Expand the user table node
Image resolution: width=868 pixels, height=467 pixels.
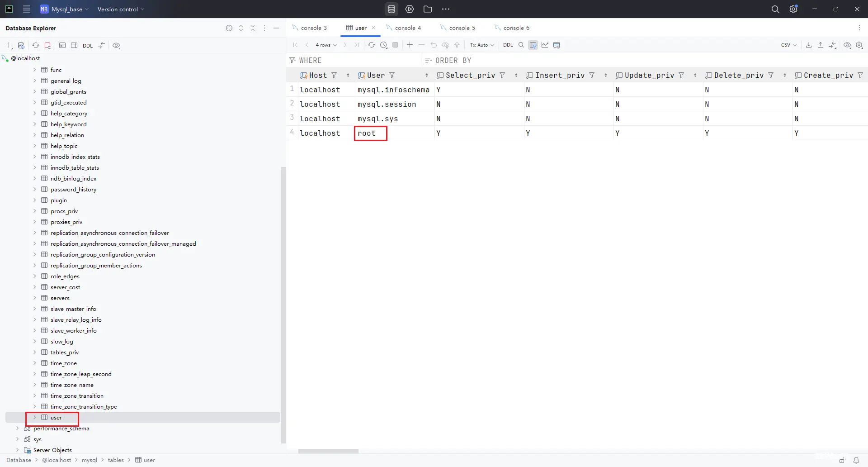coord(34,417)
